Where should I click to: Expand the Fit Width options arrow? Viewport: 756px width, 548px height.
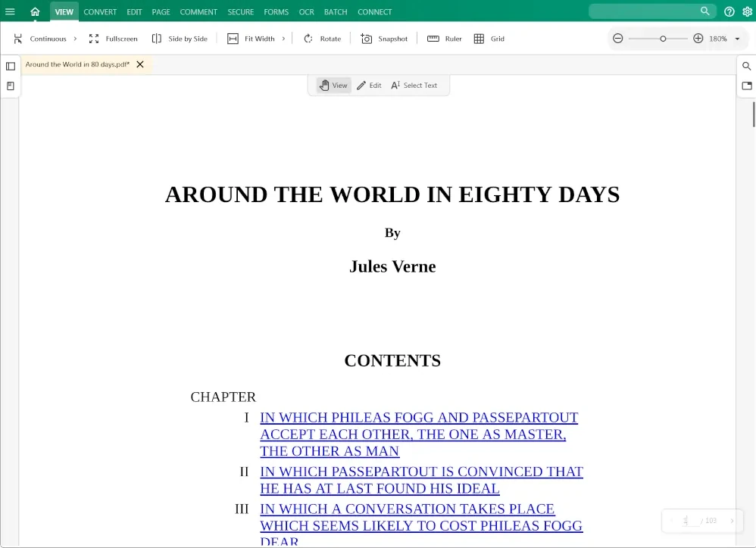[283, 39]
